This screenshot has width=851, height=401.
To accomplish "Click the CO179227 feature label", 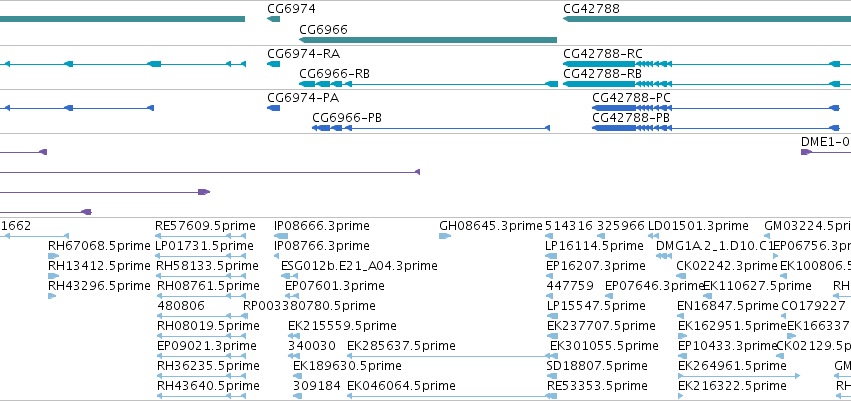I will (813, 305).
